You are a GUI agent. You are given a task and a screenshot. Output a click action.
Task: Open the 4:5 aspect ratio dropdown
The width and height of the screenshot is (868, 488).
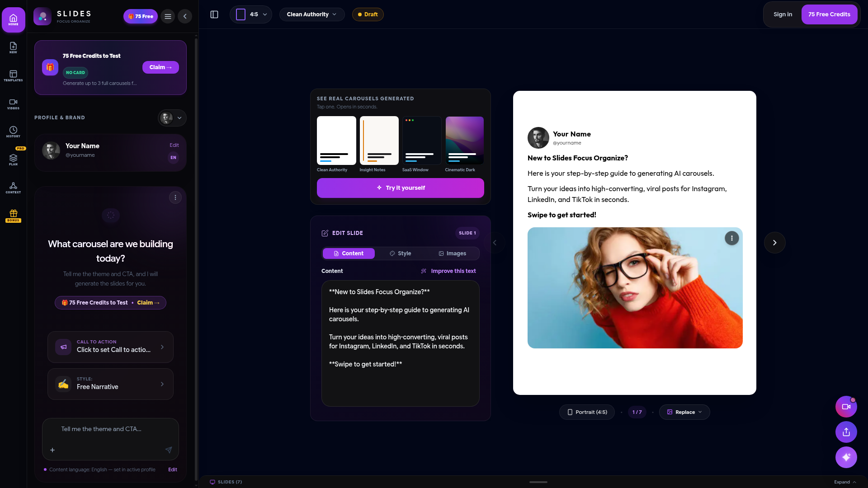(x=251, y=14)
